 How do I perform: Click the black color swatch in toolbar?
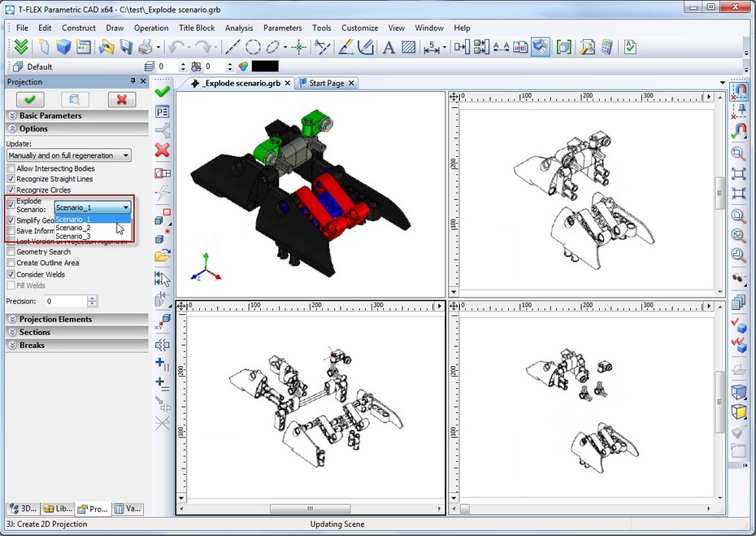pos(265,67)
